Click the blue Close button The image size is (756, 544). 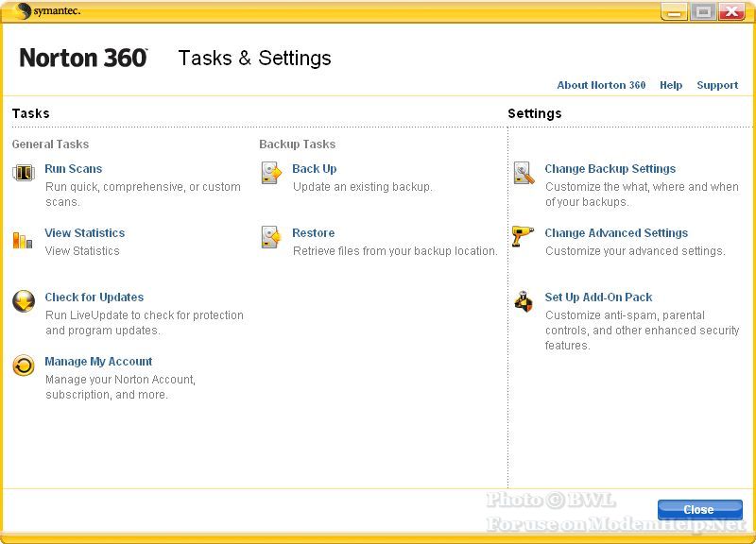(699, 509)
